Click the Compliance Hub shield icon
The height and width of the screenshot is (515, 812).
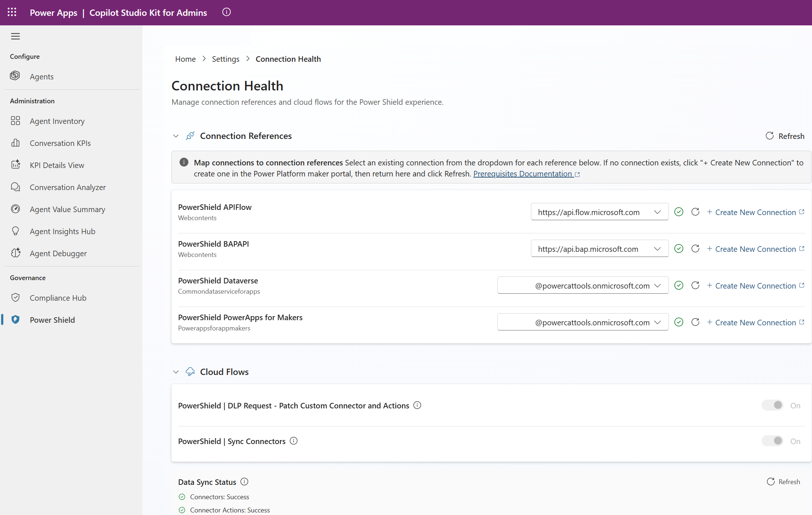15,298
